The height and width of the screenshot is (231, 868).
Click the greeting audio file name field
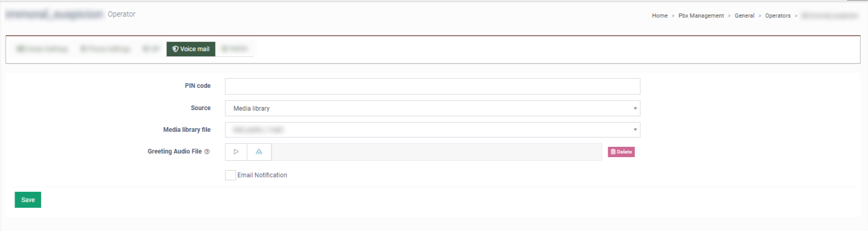pyautogui.click(x=437, y=152)
